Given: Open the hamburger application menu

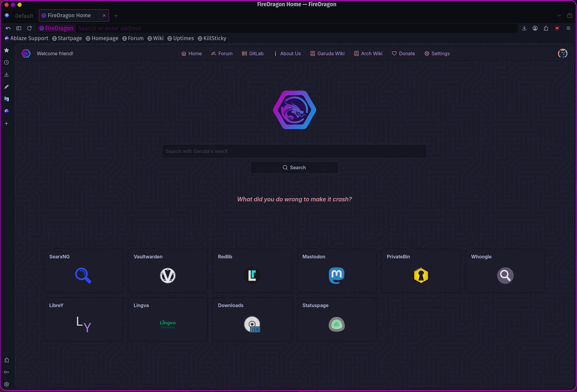Looking at the screenshot, I should 568,28.
